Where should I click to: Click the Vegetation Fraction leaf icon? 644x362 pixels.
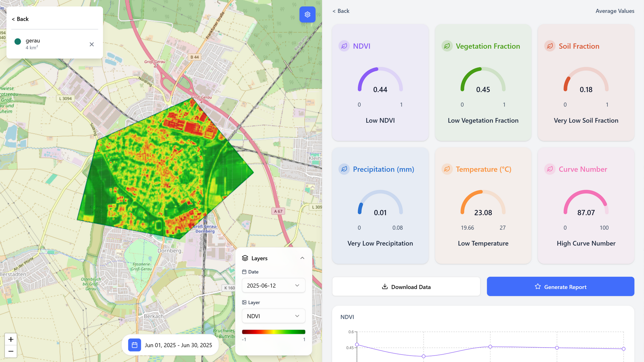click(447, 46)
